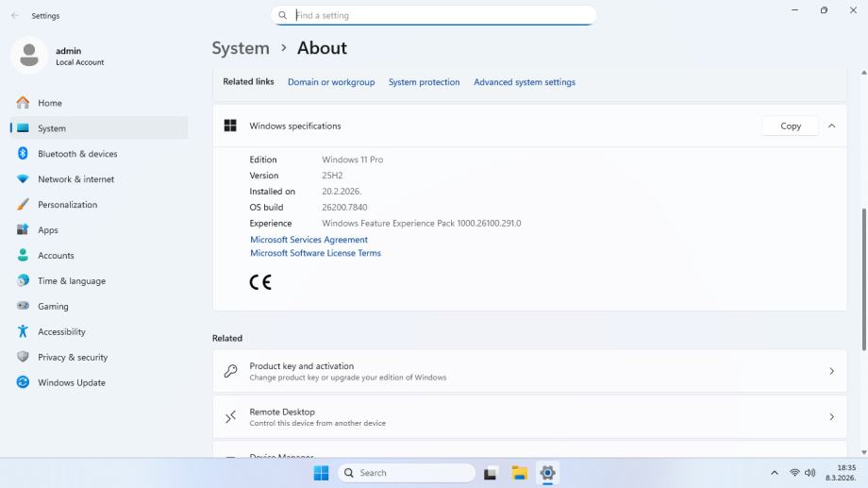The width and height of the screenshot is (868, 488).
Task: Collapse the Windows specifications section chevron
Action: point(831,126)
